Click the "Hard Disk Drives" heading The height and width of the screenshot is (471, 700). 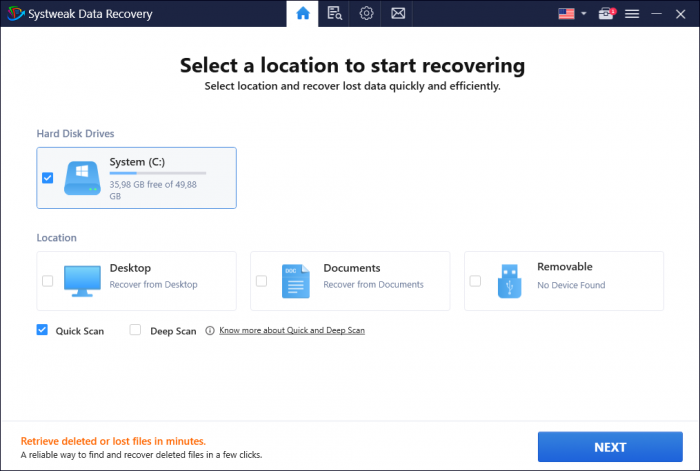coord(75,133)
